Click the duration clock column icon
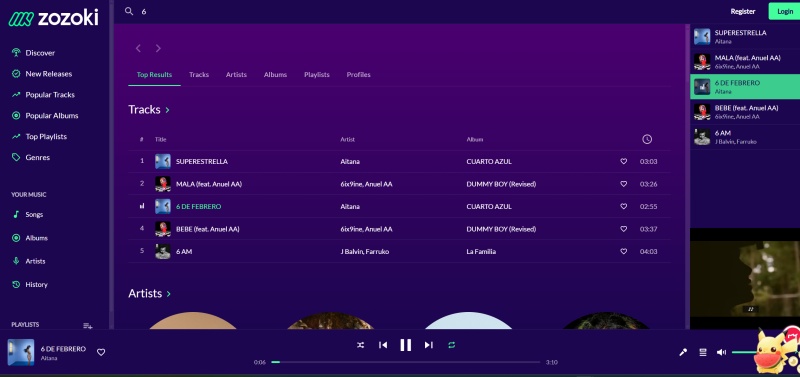This screenshot has height=377, width=800. [x=646, y=139]
